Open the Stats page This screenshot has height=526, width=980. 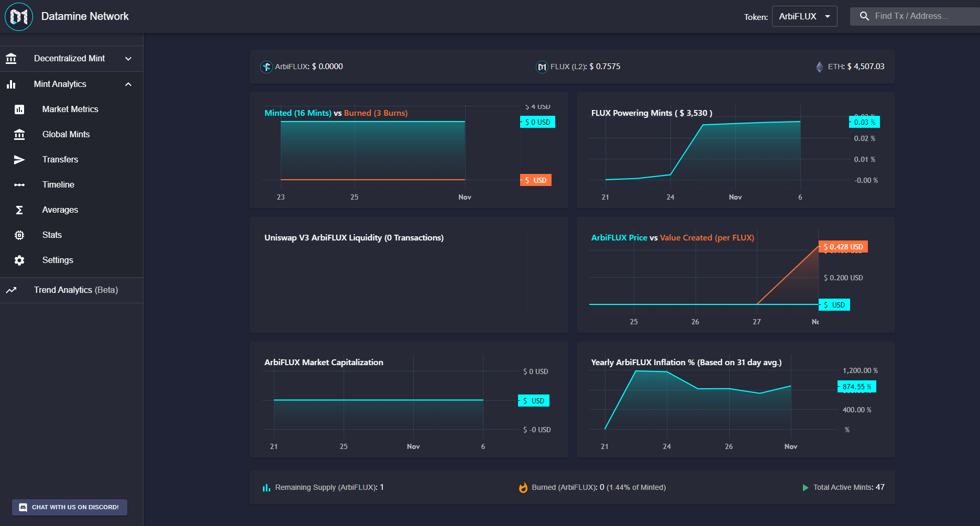[71, 235]
